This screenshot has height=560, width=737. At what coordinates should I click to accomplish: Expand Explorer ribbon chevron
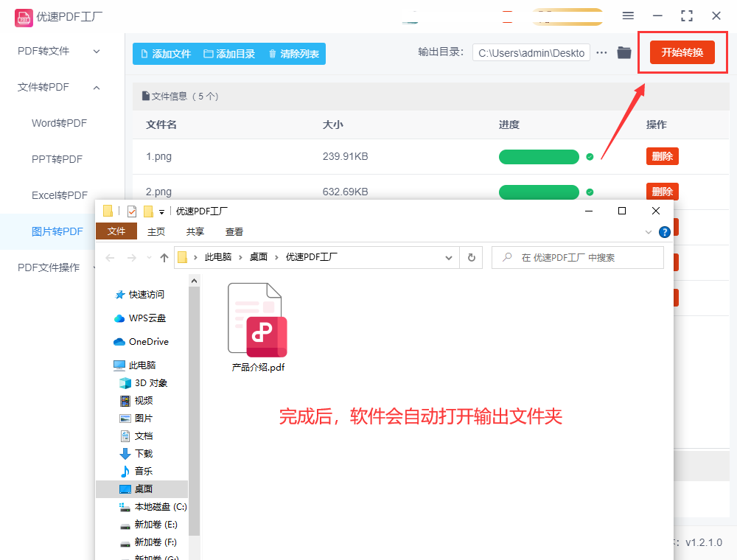[x=649, y=232]
